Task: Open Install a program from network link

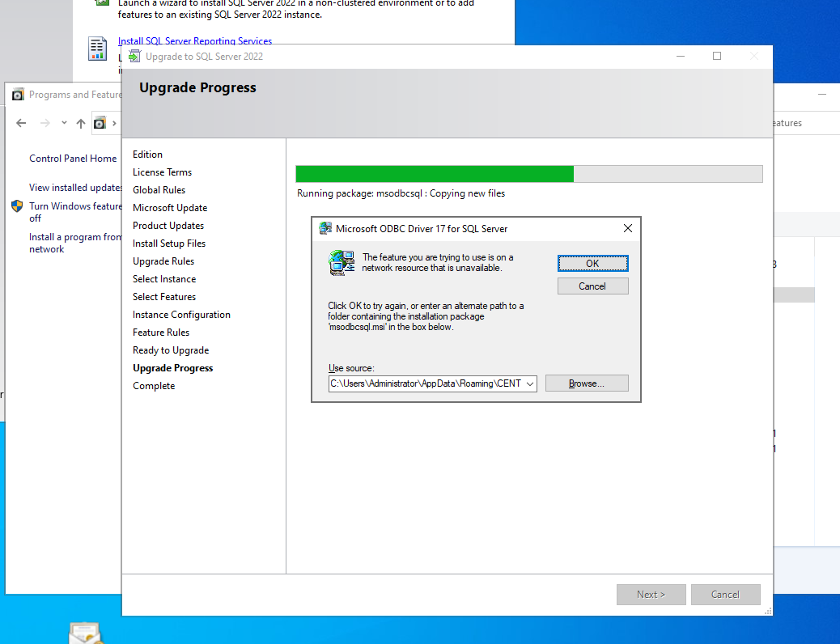Action: (75, 243)
